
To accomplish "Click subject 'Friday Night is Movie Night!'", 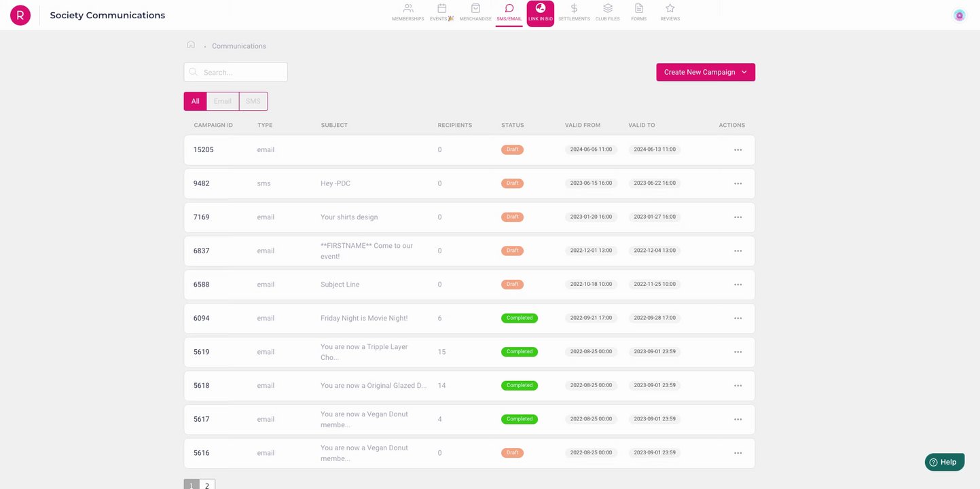I will (x=364, y=319).
